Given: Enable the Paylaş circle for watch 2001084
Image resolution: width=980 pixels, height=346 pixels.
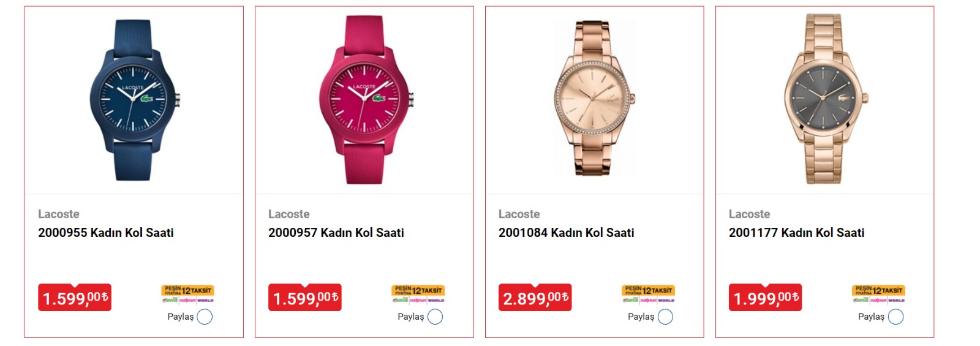Looking at the screenshot, I should click(665, 317).
